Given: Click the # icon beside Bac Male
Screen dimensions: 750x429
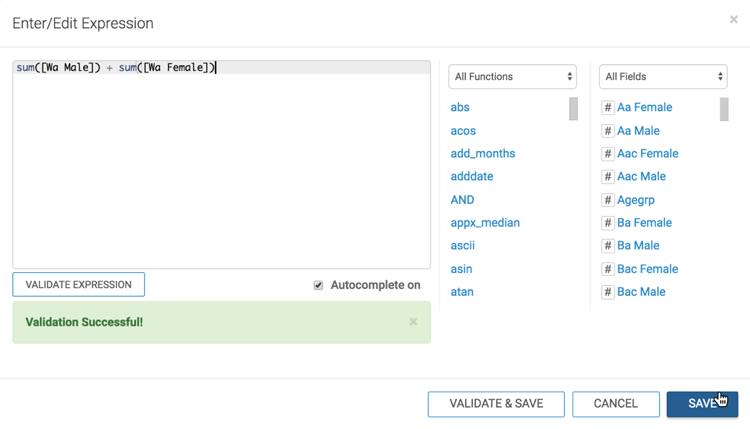Looking at the screenshot, I should click(607, 292).
